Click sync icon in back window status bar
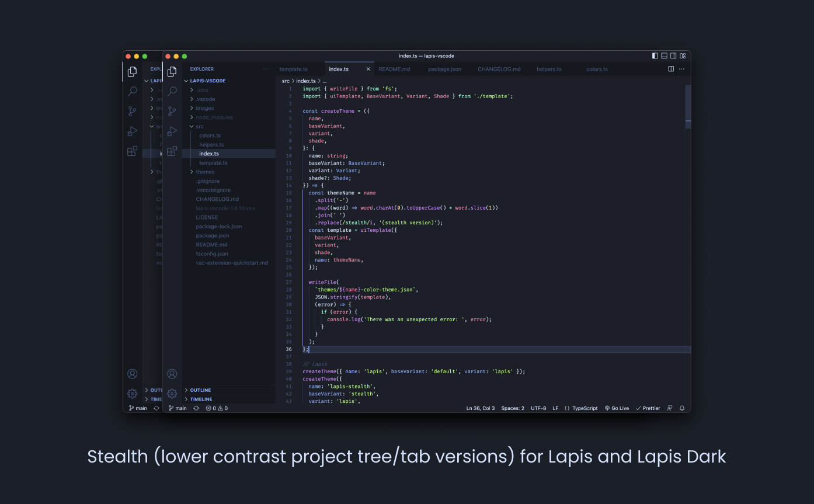 point(156,408)
